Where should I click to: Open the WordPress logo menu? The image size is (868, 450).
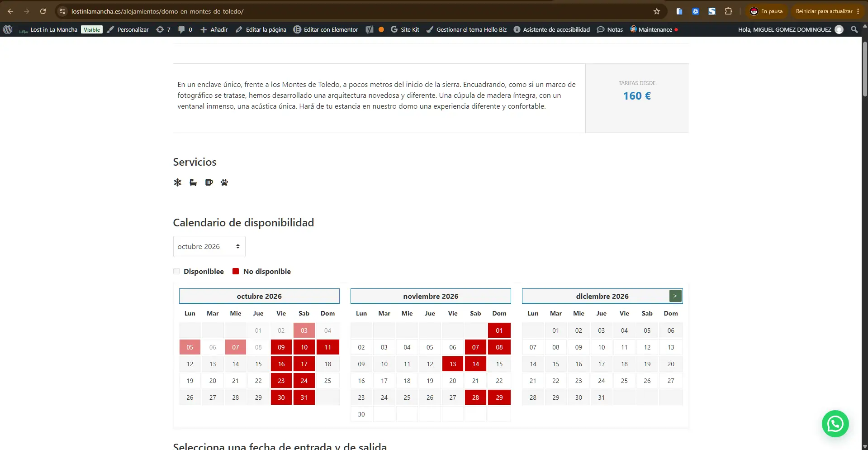pos(8,29)
